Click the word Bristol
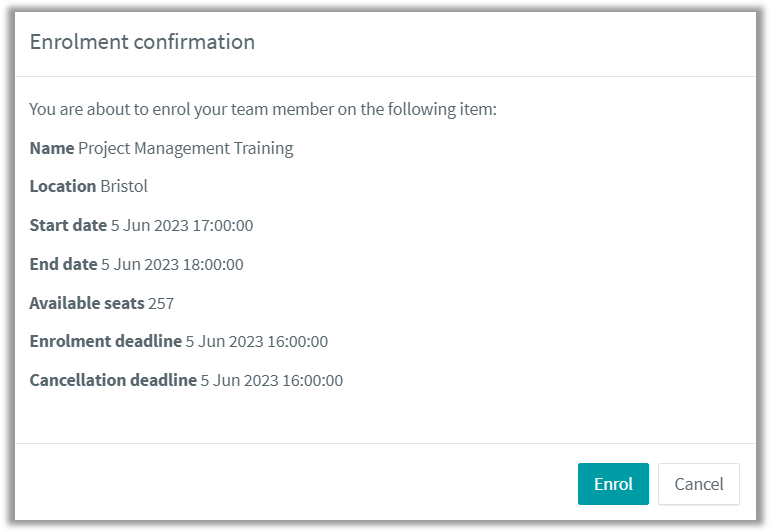Image resolution: width=771 pixels, height=532 pixels. click(124, 186)
